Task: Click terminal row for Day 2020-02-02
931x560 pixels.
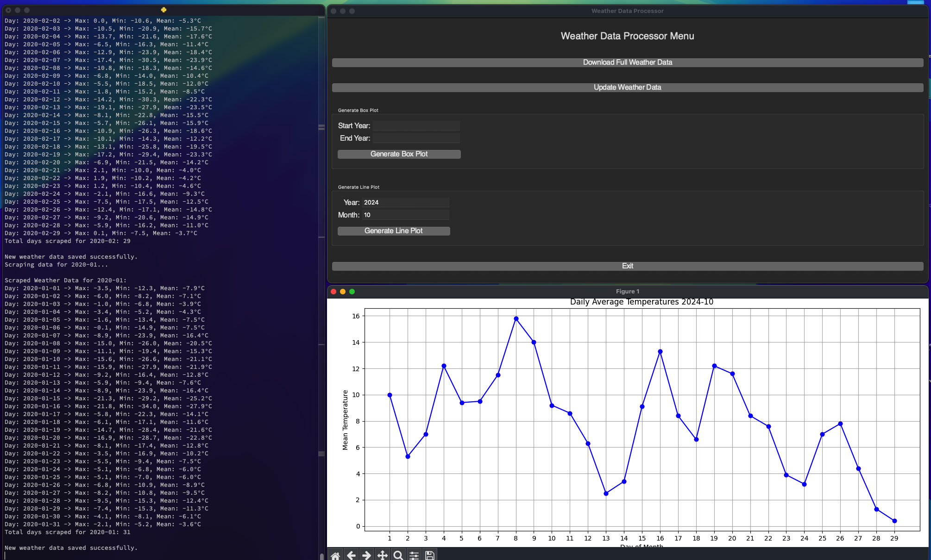Action: point(103,21)
